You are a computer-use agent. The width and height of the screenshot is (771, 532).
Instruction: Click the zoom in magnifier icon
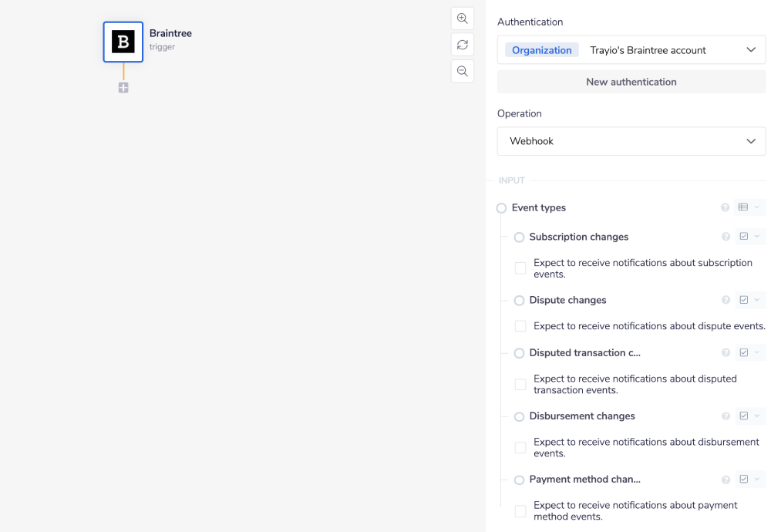coord(463,19)
